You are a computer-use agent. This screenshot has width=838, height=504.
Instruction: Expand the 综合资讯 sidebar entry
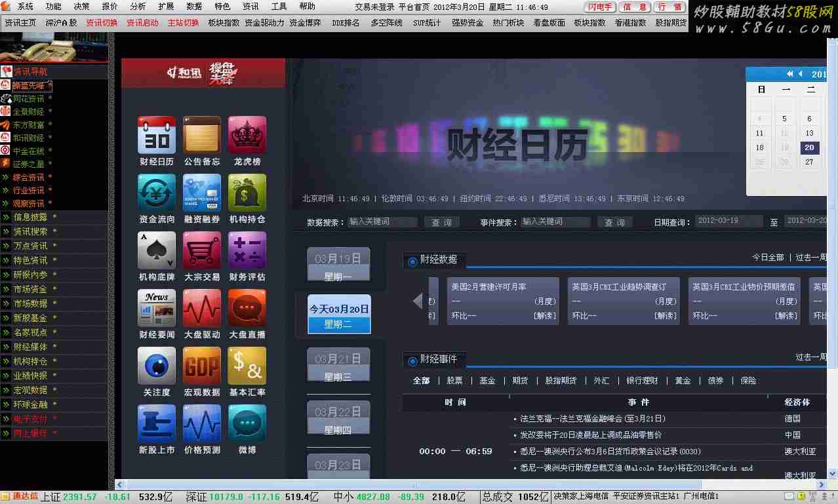[x=29, y=178]
